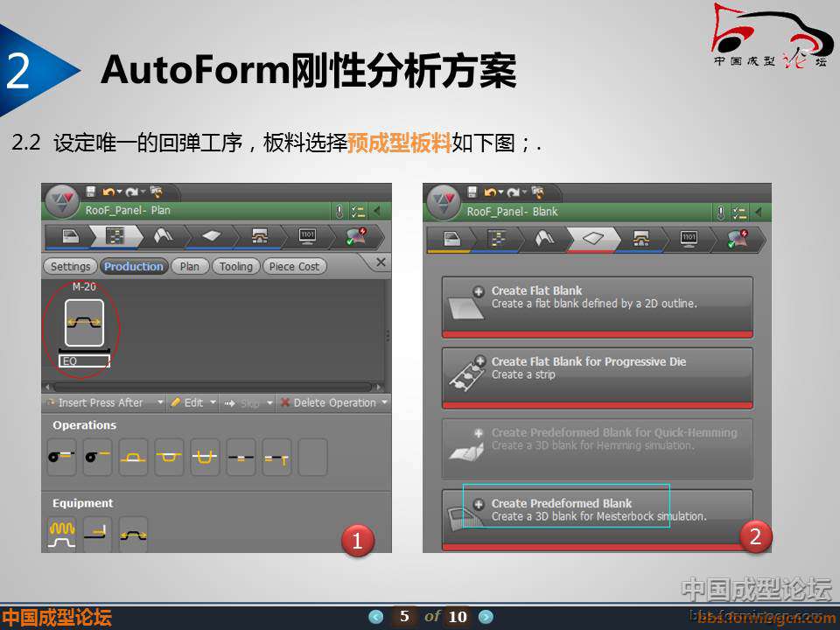The width and height of the screenshot is (840, 630).
Task: Expand the Delete Operation dropdown
Action: [383, 403]
